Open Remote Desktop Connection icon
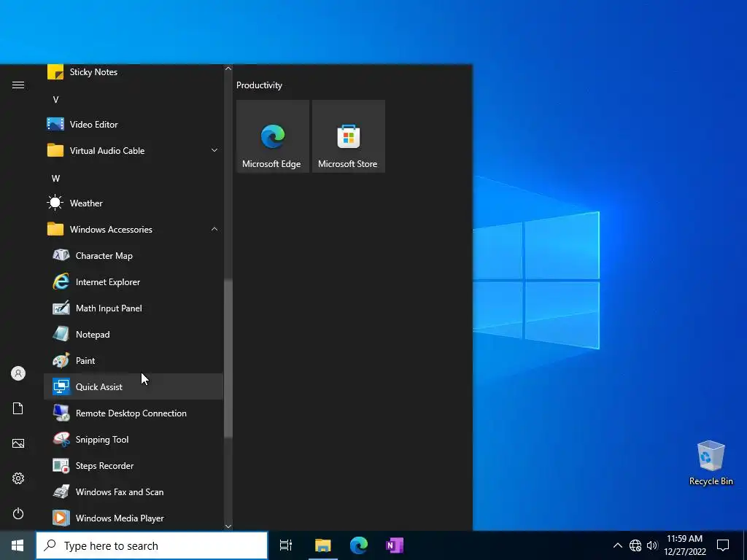Viewport: 747px width, 560px height. pos(61,413)
